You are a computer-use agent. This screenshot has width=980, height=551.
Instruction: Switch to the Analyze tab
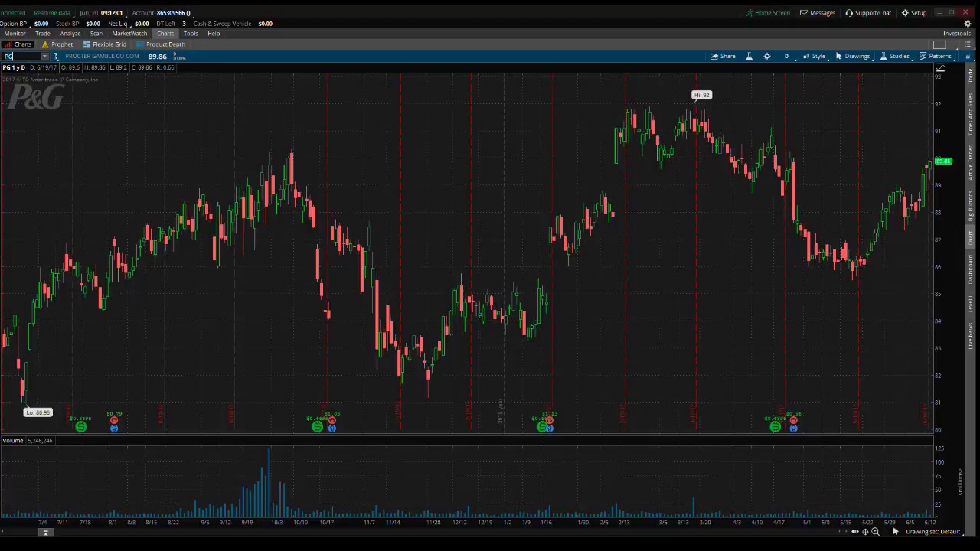coord(70,34)
